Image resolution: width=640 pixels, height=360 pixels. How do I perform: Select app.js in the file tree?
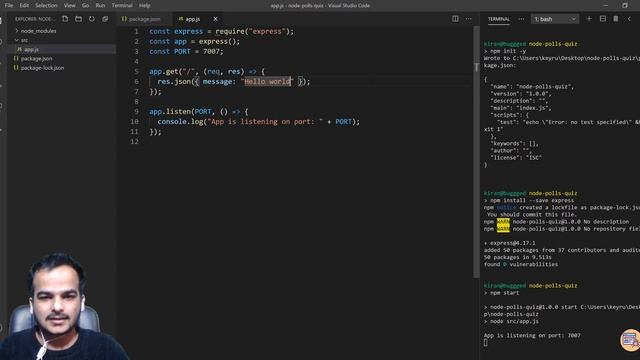[31, 49]
